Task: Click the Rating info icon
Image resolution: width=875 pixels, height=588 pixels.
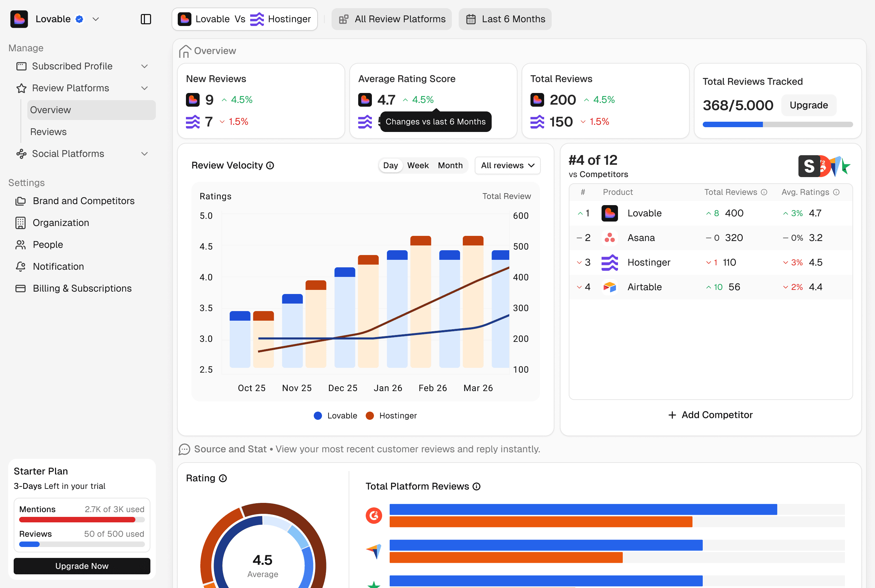Action: (x=223, y=478)
